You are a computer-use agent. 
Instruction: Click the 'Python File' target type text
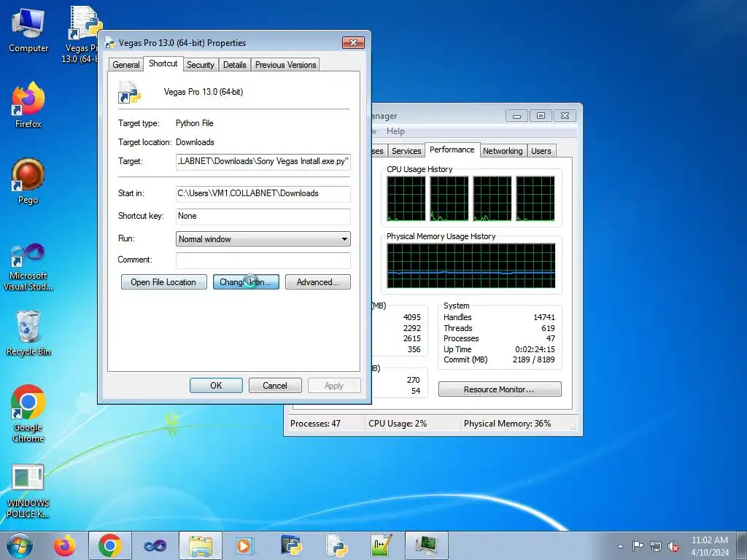click(194, 122)
